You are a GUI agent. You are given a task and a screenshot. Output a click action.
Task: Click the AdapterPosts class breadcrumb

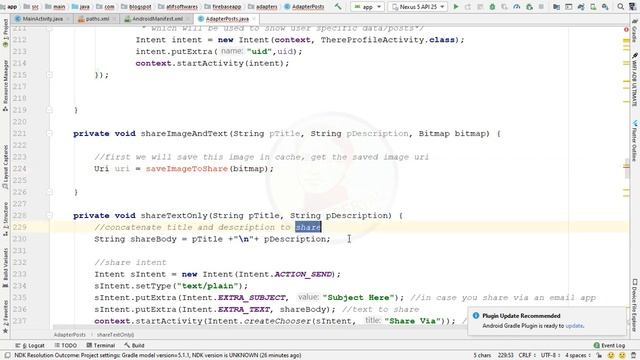pos(304,7)
